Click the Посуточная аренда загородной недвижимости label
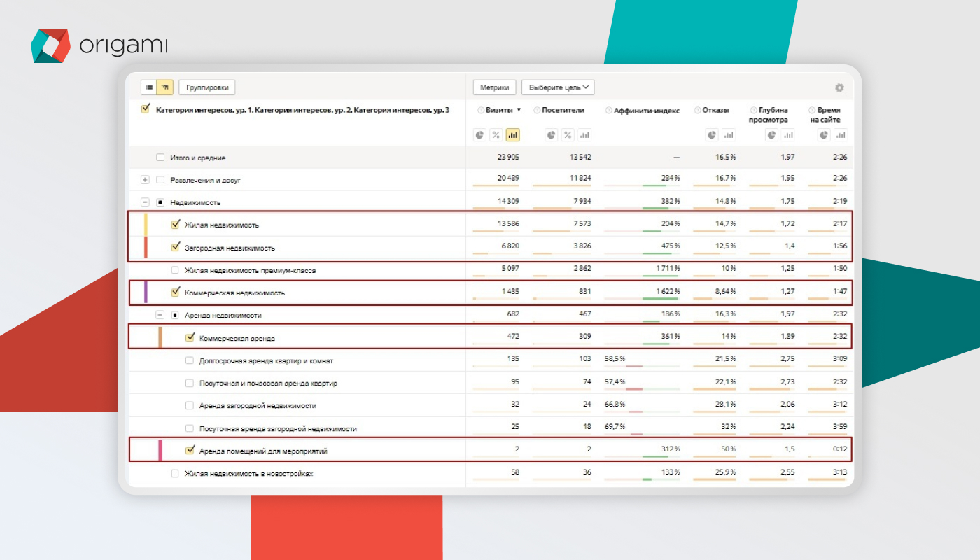The height and width of the screenshot is (560, 980). [278, 428]
